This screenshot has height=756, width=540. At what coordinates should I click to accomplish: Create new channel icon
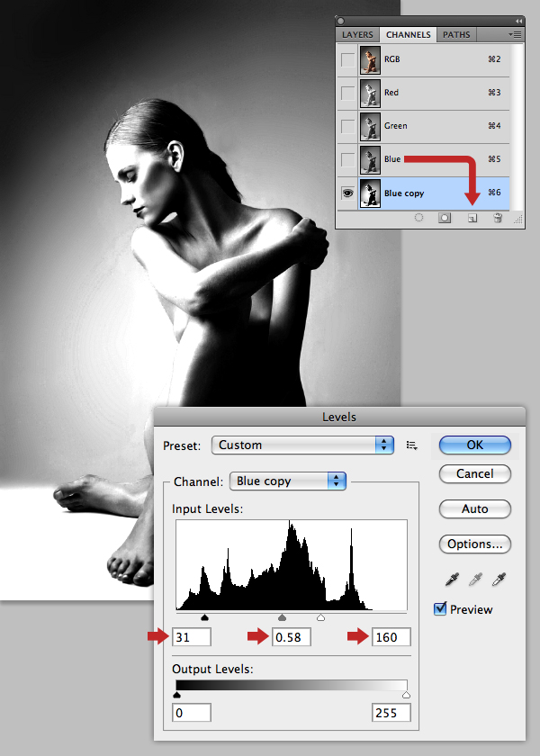pos(472,219)
